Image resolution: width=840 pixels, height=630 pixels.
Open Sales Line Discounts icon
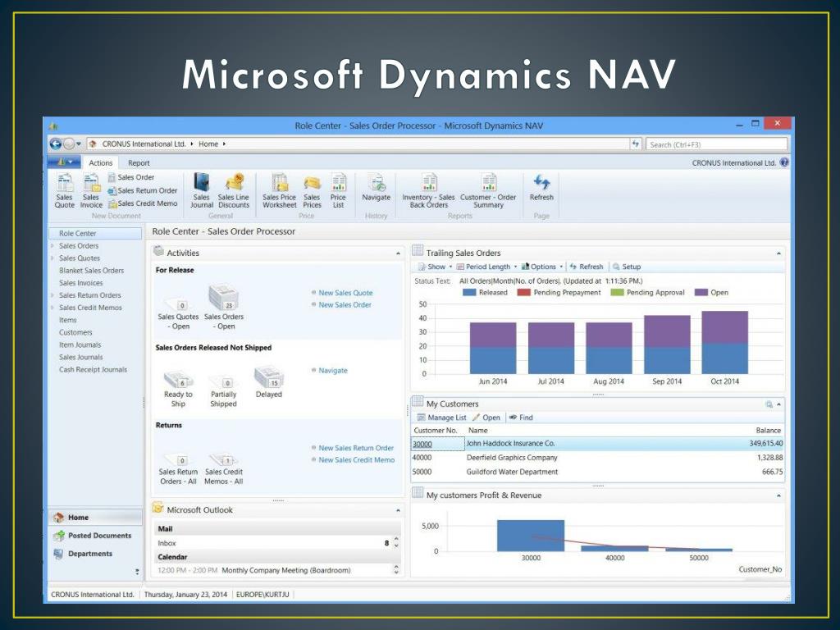coord(234,190)
